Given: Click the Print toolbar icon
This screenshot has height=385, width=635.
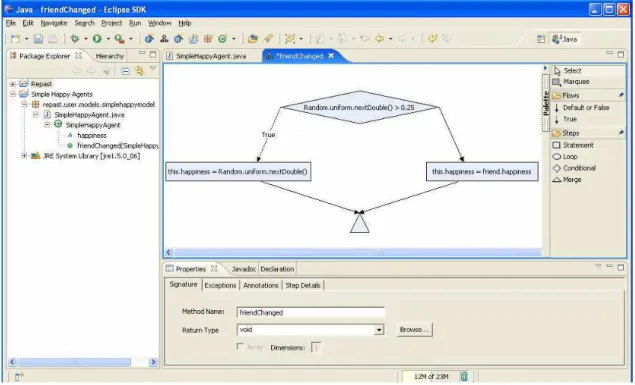Looking at the screenshot, I should (x=53, y=39).
